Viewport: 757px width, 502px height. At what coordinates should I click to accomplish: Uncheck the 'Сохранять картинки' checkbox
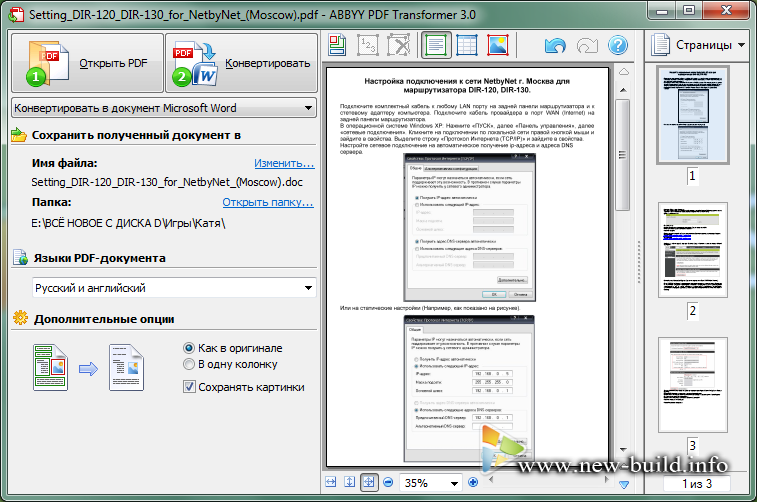click(x=189, y=387)
